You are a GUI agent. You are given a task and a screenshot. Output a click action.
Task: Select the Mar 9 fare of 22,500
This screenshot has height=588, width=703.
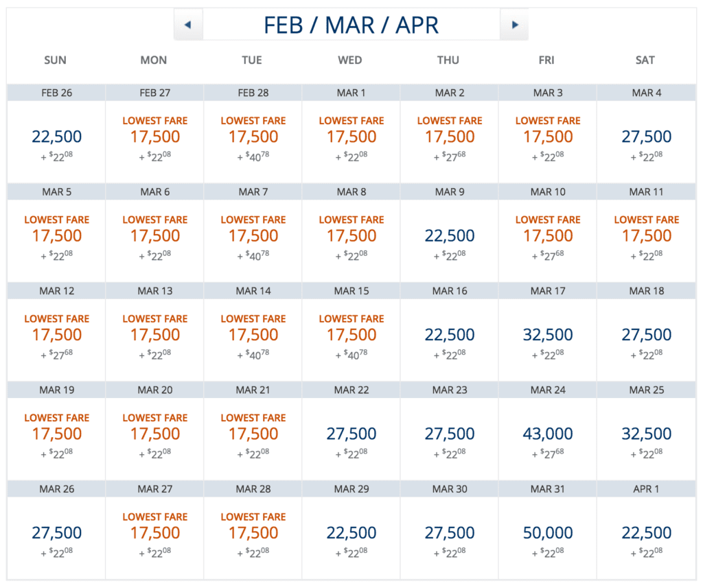[x=450, y=236]
